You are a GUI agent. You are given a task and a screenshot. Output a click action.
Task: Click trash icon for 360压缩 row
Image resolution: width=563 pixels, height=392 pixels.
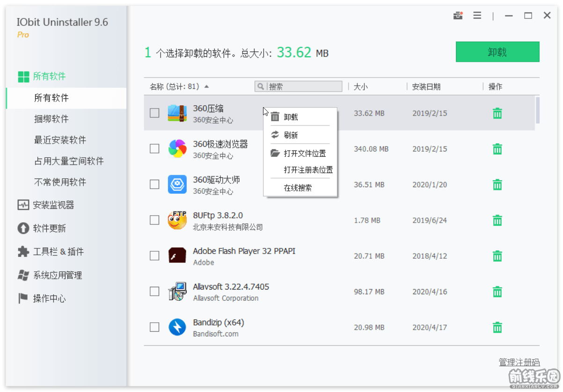click(x=497, y=113)
